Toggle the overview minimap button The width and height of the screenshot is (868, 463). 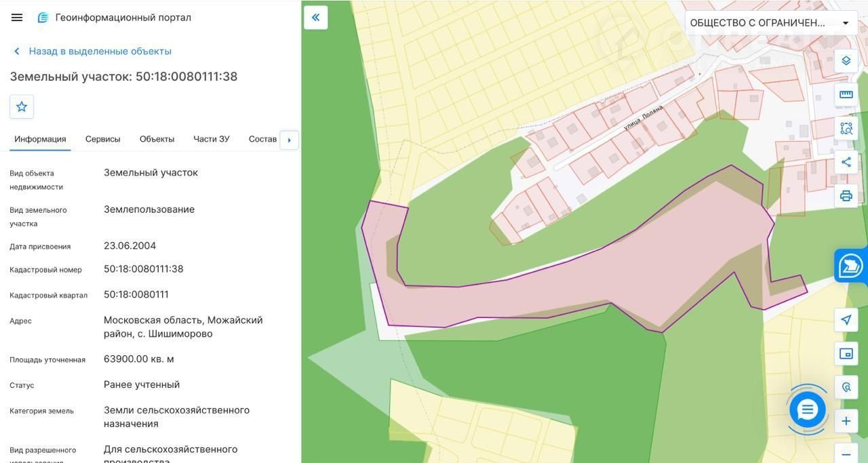tap(846, 354)
